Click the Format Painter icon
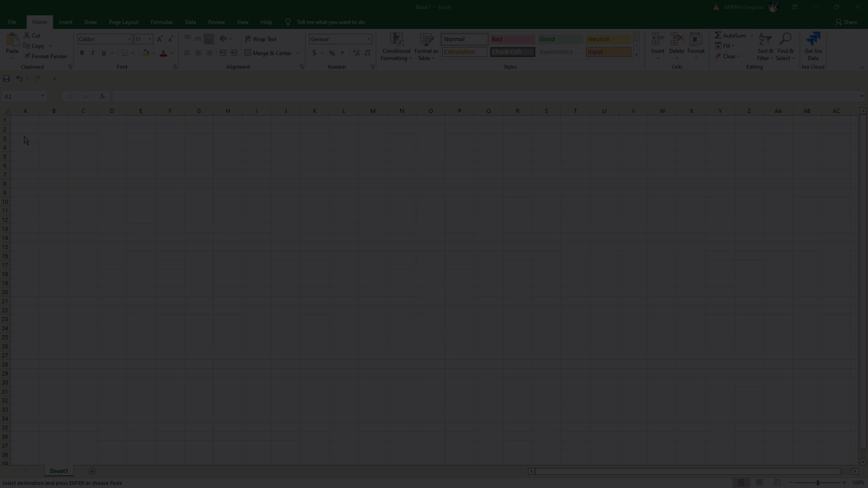 pyautogui.click(x=27, y=56)
